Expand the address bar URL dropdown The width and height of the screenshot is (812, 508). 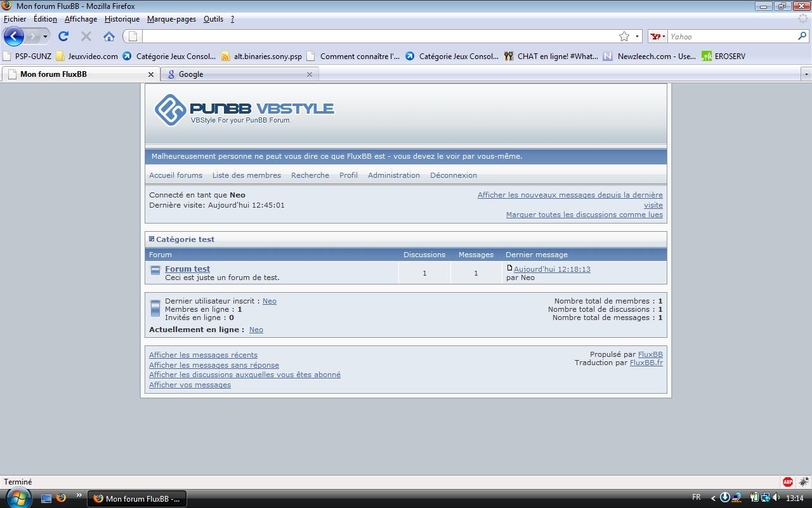pos(638,36)
